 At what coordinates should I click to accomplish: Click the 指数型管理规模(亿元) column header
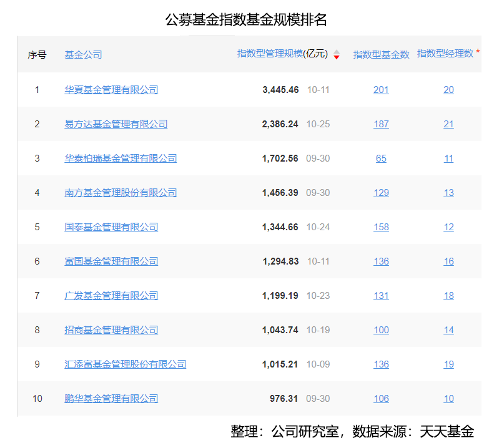(282, 54)
